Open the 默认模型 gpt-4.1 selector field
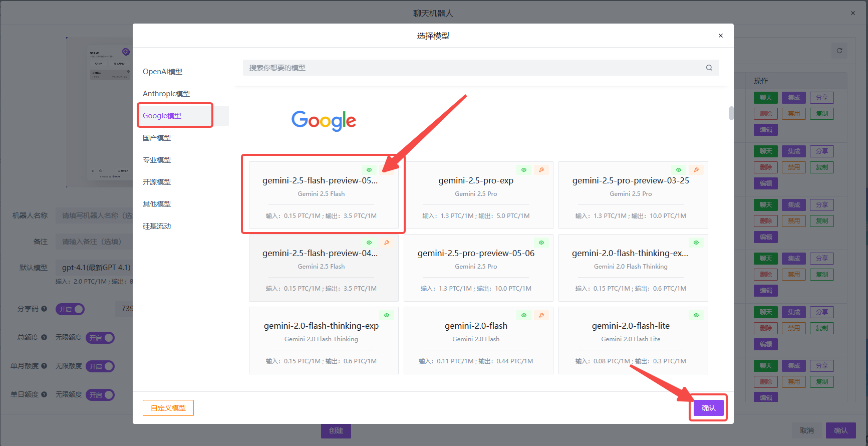 click(x=94, y=268)
